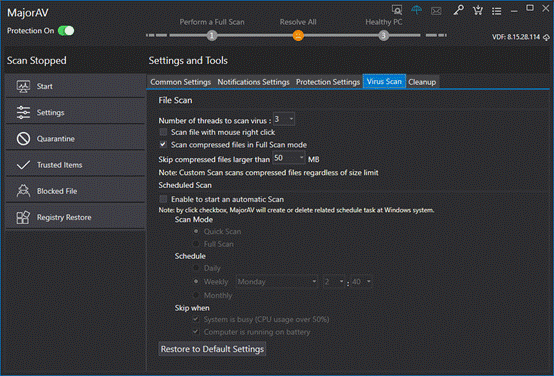The width and height of the screenshot is (554, 376).
Task: Click the Start monitor icon
Action: pos(23,86)
